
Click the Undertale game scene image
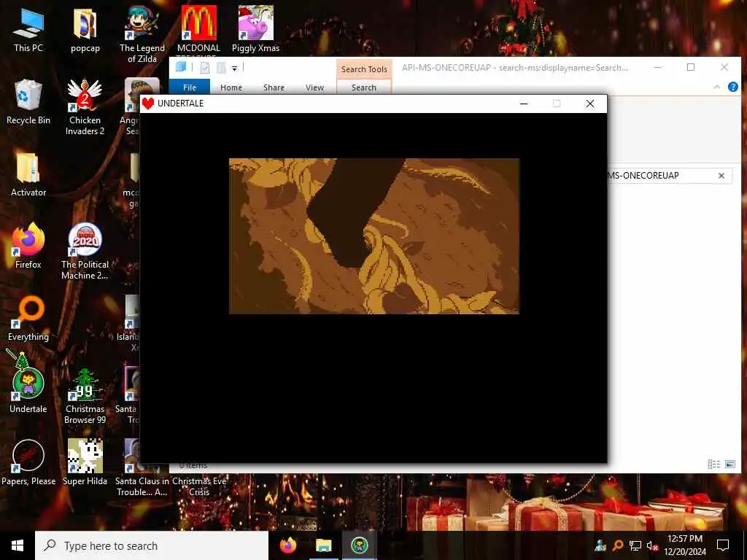pyautogui.click(x=374, y=236)
